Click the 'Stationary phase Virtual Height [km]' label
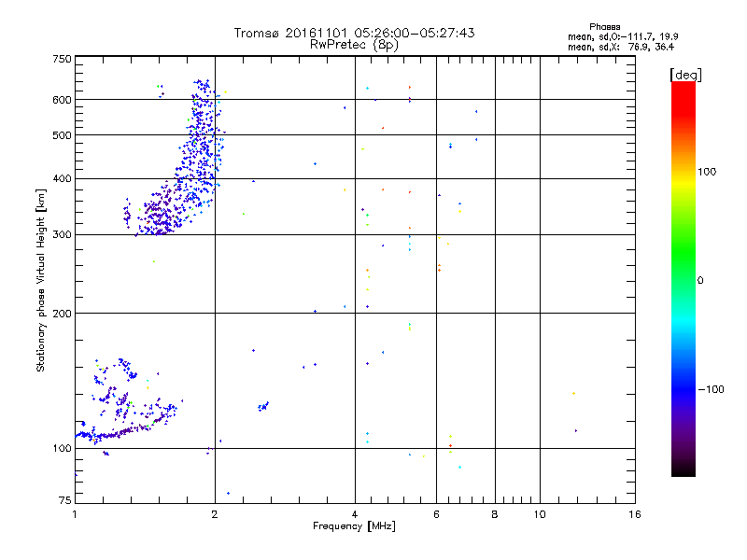This screenshot has height=560, width=747. [40, 280]
